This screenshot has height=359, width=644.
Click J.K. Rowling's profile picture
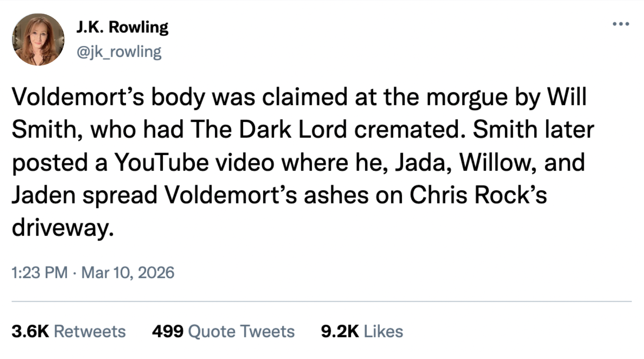[x=38, y=39]
